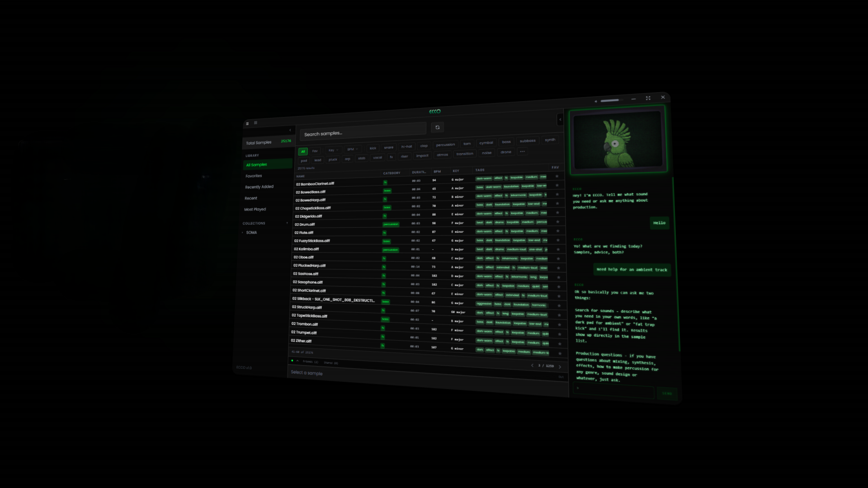Open the list view hamburger icon
The height and width of the screenshot is (488, 868).
coord(247,123)
